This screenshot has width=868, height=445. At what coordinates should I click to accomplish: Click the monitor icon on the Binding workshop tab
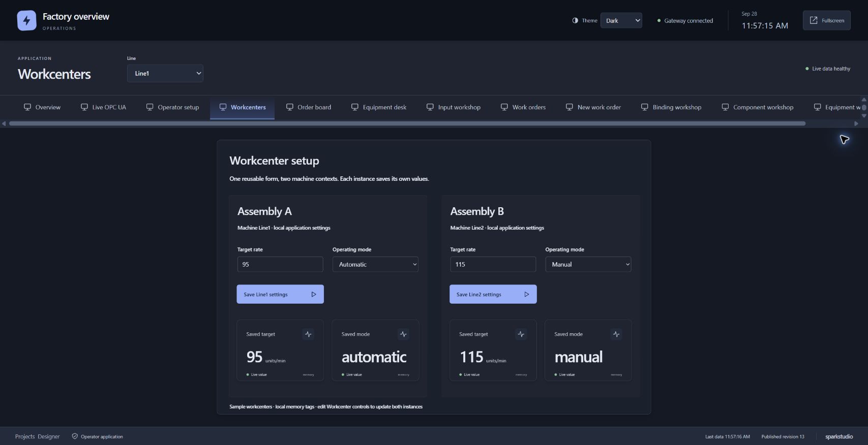tap(645, 107)
